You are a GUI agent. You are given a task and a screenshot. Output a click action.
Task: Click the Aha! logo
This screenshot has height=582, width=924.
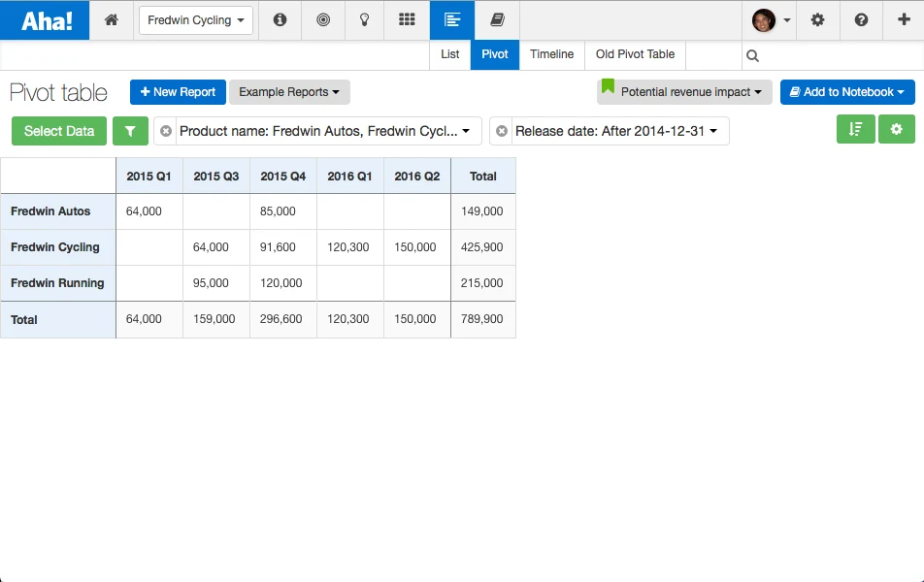(x=45, y=20)
